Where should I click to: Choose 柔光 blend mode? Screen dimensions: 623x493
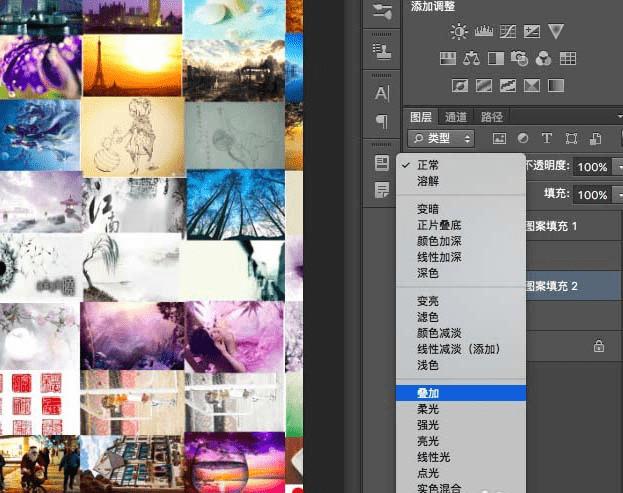point(461,409)
